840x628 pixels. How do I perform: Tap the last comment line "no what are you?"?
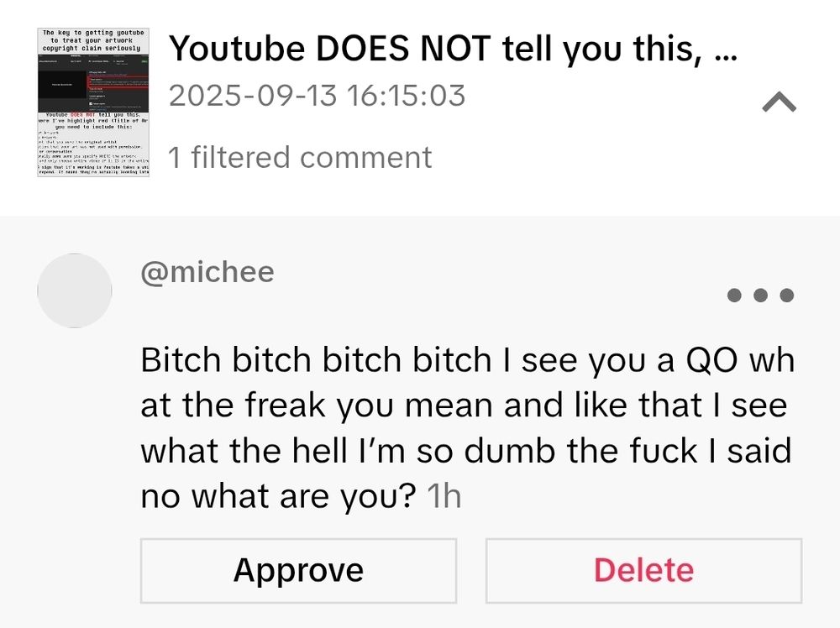pyautogui.click(x=279, y=497)
